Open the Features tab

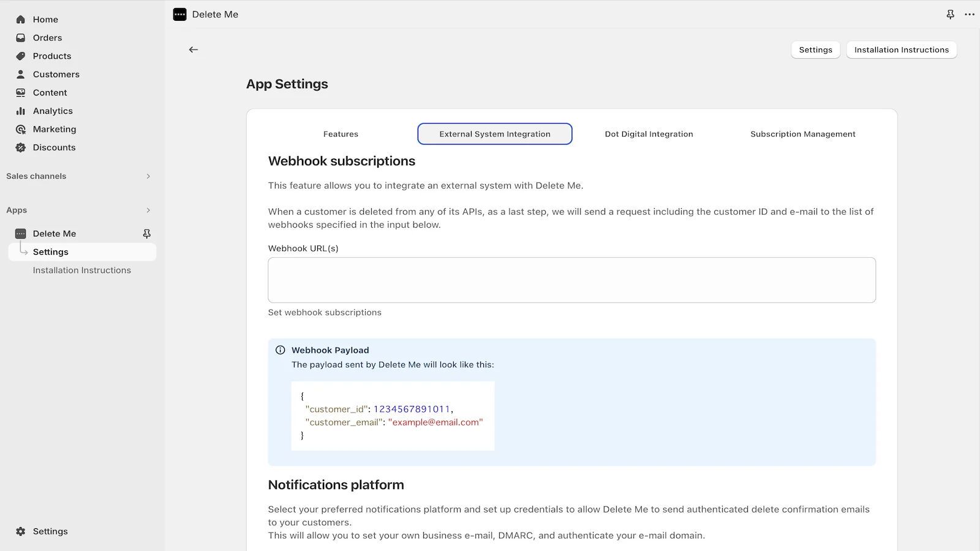click(341, 134)
